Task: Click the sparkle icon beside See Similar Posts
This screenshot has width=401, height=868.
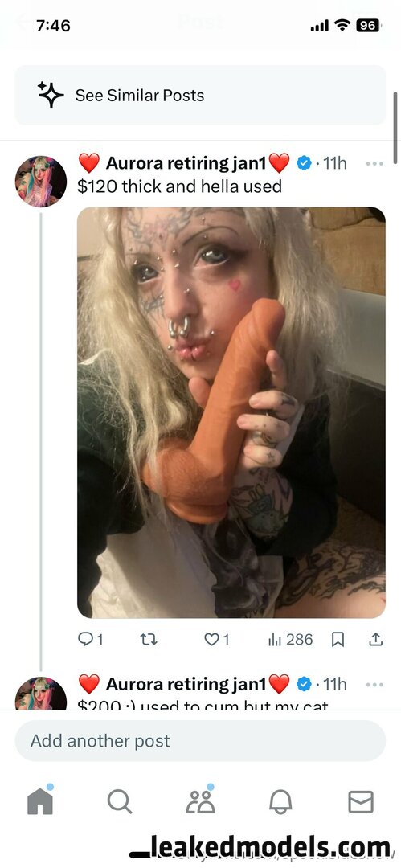Action: coord(51,95)
